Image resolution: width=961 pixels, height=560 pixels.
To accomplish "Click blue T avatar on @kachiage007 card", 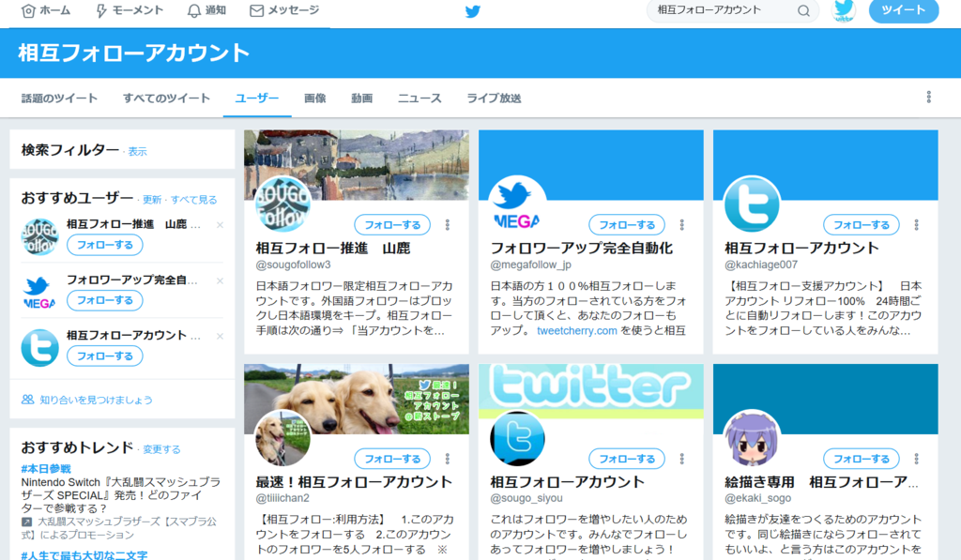I will [x=752, y=204].
